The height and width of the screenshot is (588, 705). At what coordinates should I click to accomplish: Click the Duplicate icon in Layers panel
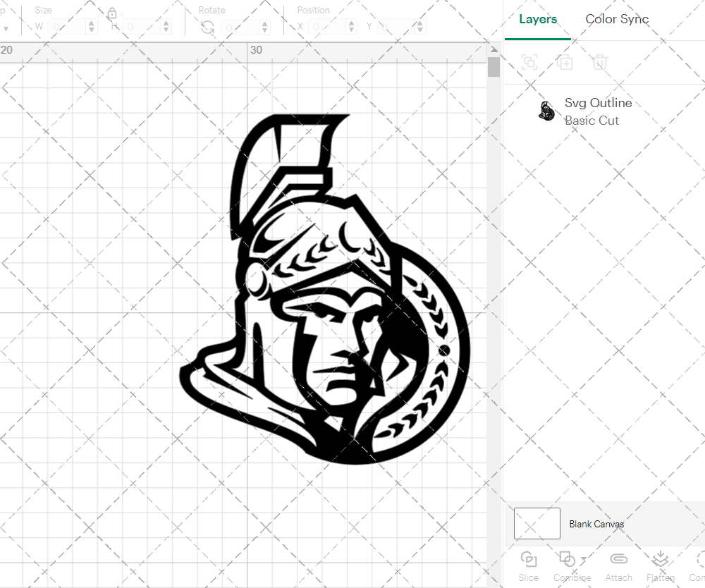click(x=565, y=63)
